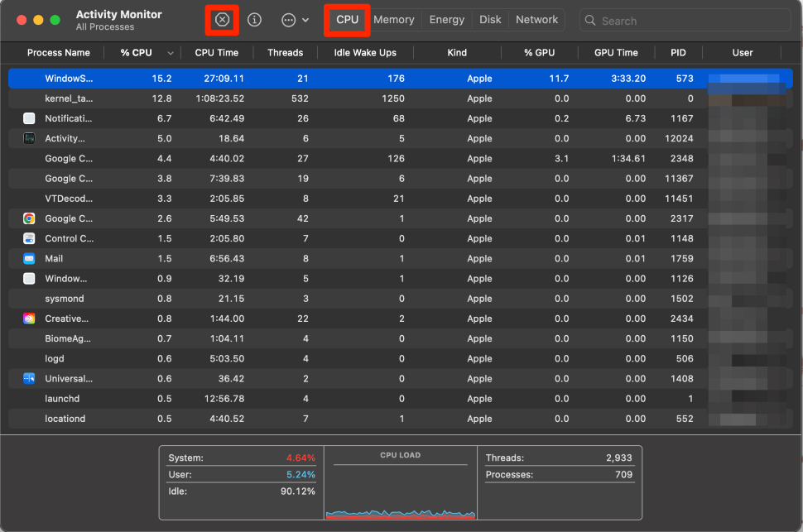Click the Stop process (X) toolbar icon

[222, 20]
